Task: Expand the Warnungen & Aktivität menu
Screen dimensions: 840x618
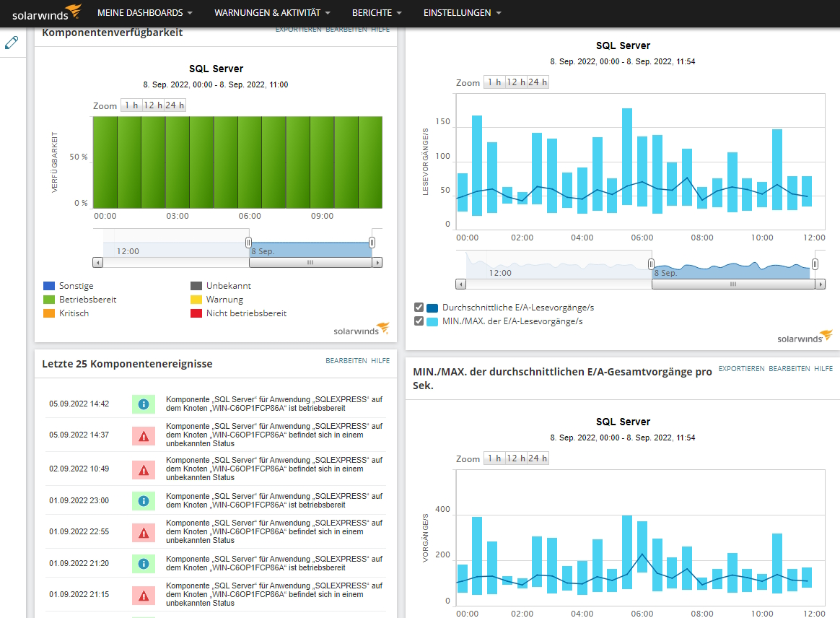Action: tap(272, 12)
